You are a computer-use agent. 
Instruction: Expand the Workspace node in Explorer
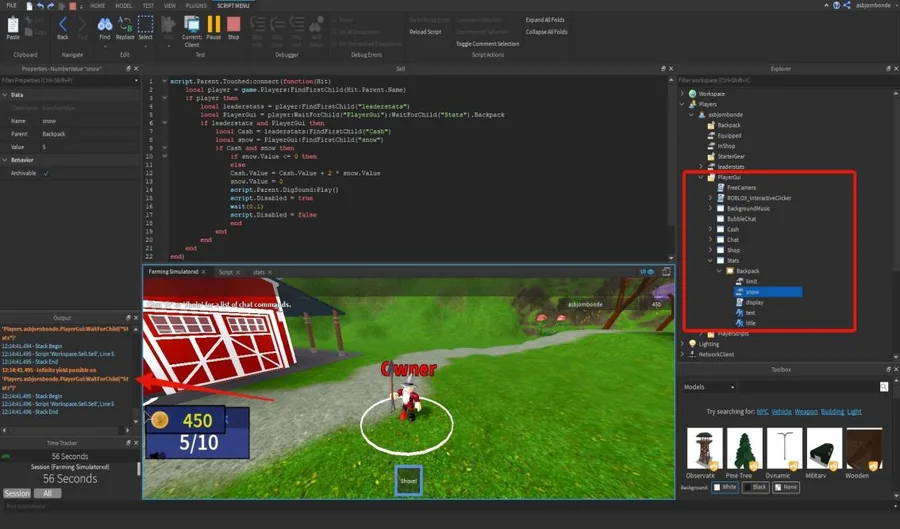[x=682, y=94]
